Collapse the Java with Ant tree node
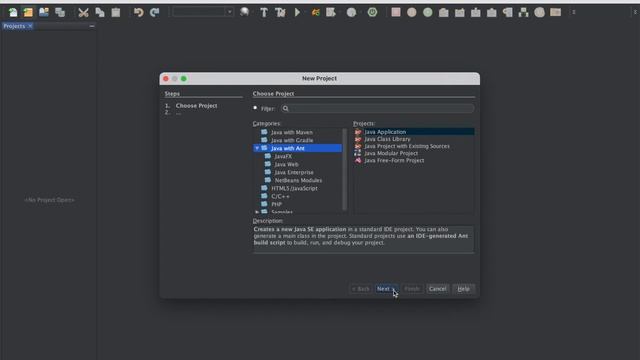Image resolution: width=640 pixels, height=360 pixels. (257, 148)
